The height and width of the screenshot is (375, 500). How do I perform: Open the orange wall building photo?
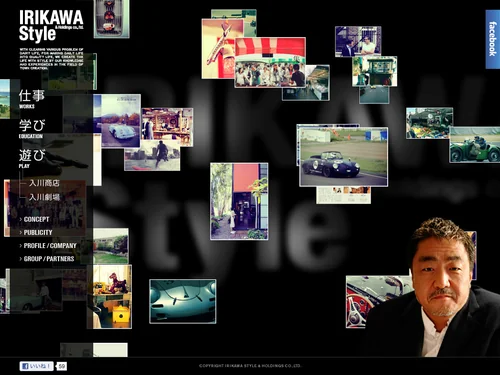coord(239,201)
